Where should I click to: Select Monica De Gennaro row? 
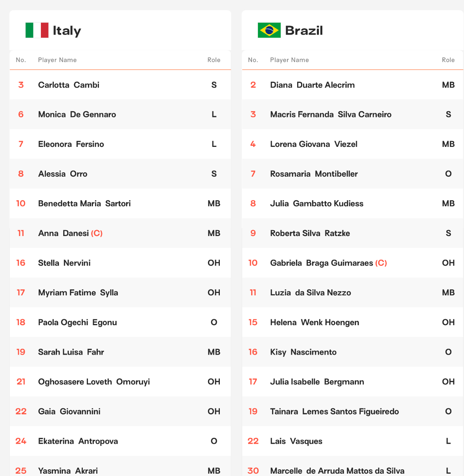pos(120,114)
